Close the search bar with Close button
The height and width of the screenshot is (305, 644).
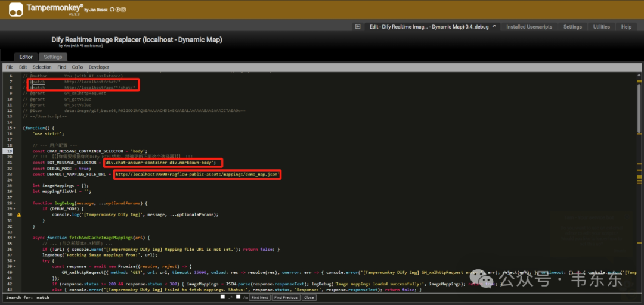pyautogui.click(x=309, y=298)
